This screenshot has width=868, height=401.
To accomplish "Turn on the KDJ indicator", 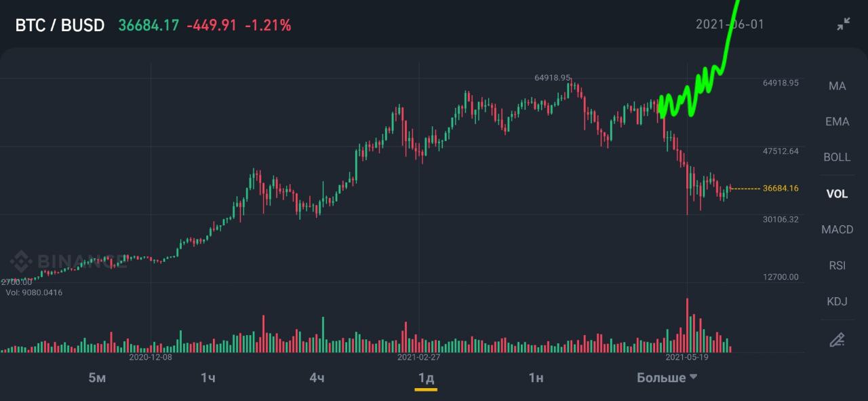I will (837, 301).
